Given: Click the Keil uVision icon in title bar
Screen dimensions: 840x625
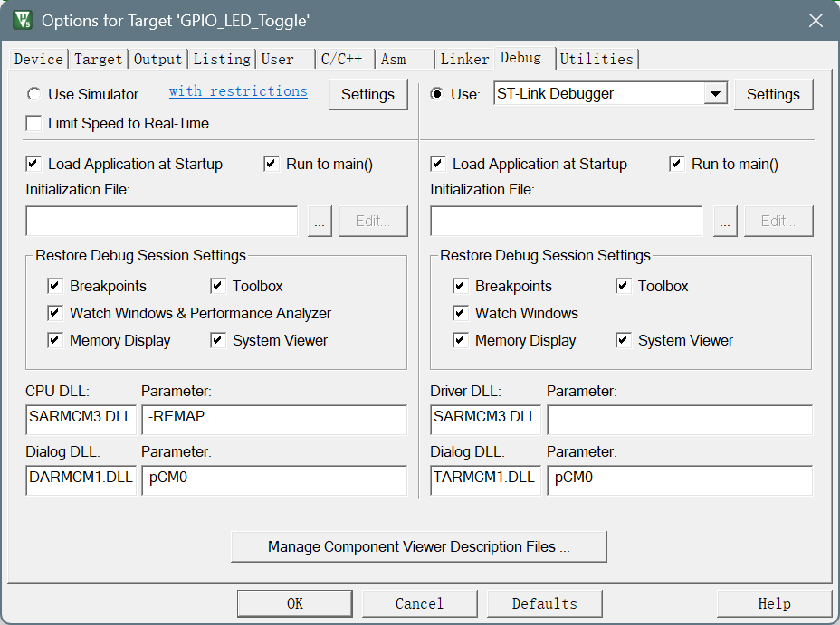Looking at the screenshot, I should [22, 21].
